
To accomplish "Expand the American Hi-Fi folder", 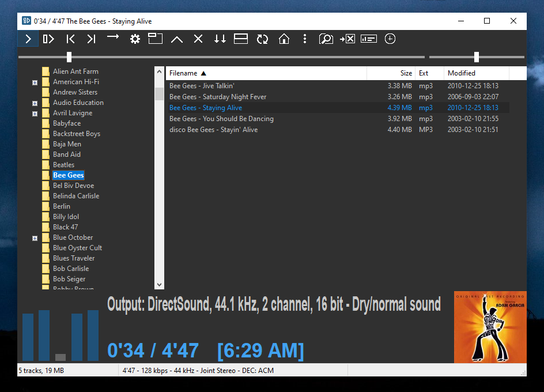I will pos(35,82).
